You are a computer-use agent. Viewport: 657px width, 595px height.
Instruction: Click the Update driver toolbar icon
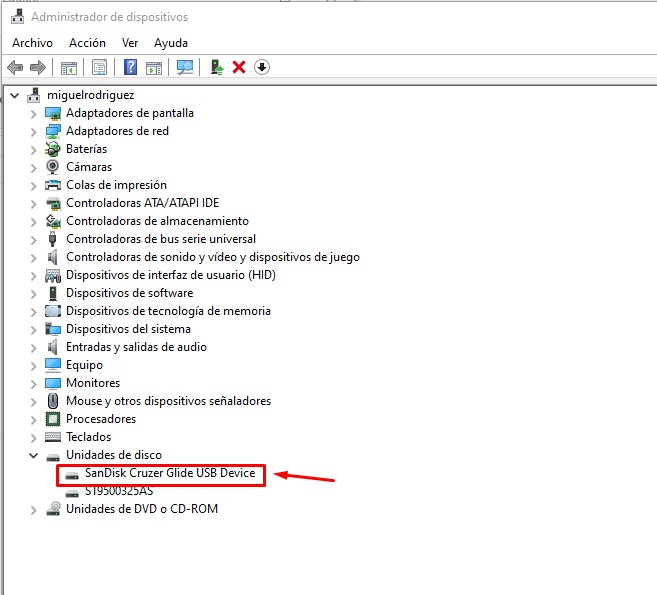(x=217, y=67)
